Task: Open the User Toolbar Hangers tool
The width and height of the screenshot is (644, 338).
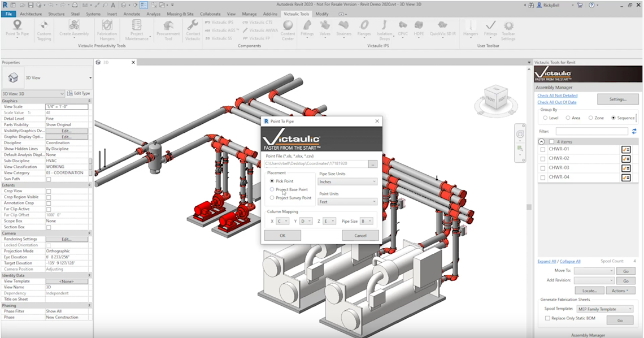Action: point(471,29)
